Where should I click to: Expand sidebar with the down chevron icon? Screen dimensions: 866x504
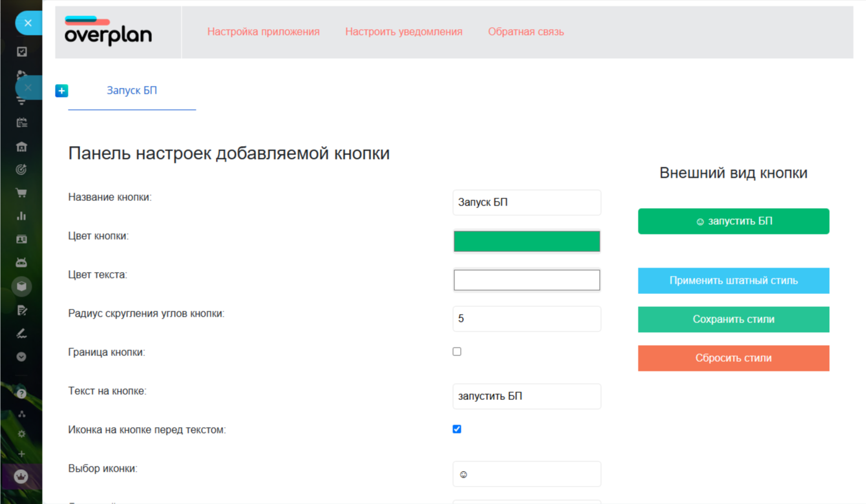(21, 357)
